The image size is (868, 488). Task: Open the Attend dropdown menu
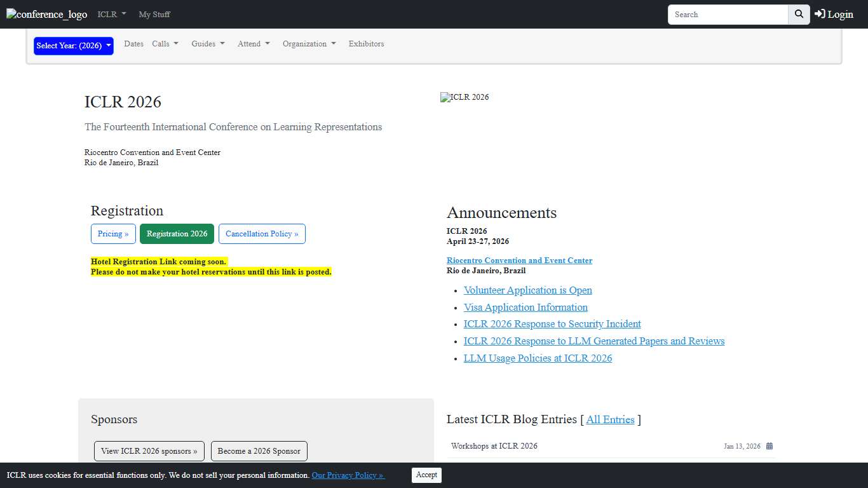tap(254, 44)
